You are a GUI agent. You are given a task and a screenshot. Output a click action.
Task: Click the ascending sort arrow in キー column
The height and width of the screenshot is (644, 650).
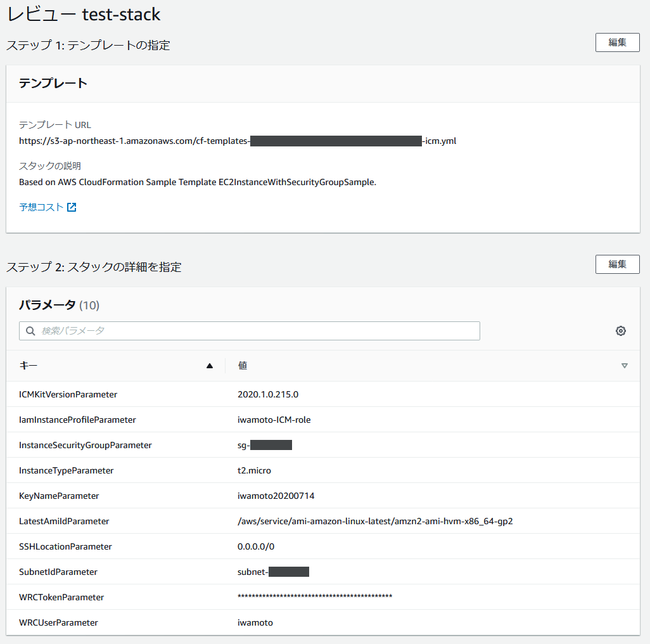210,366
